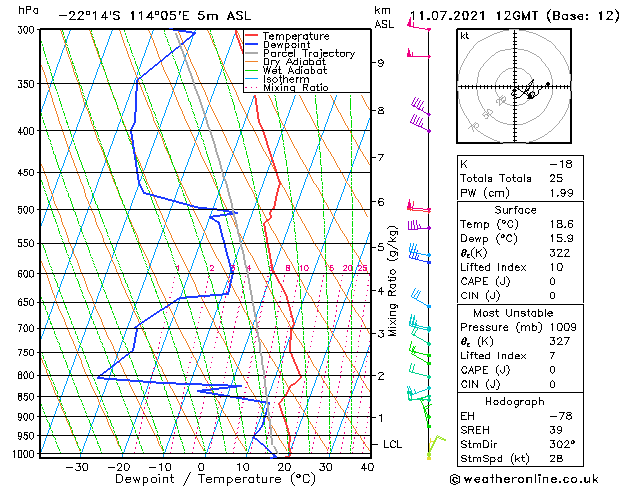The height and width of the screenshot is (486, 629).
Task: Click the K index value -18
Action: tap(561, 164)
